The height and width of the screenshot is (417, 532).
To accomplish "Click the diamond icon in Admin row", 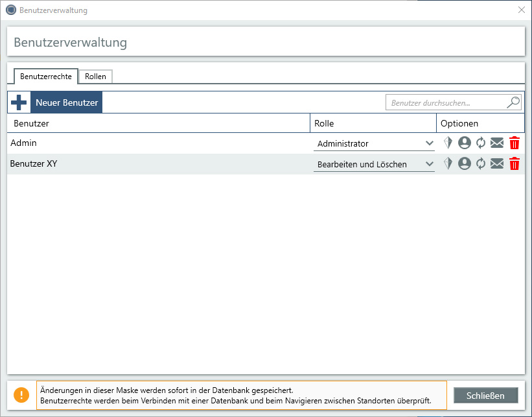I will (x=448, y=143).
